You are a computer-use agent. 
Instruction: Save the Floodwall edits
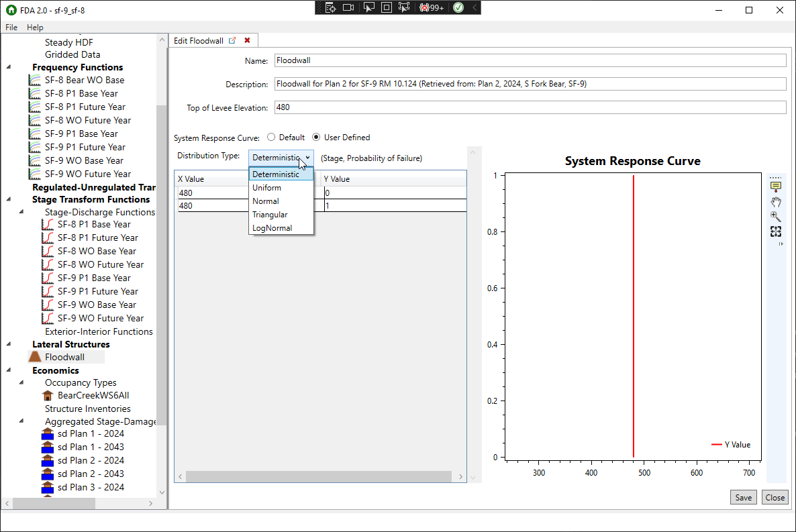pyautogui.click(x=743, y=497)
